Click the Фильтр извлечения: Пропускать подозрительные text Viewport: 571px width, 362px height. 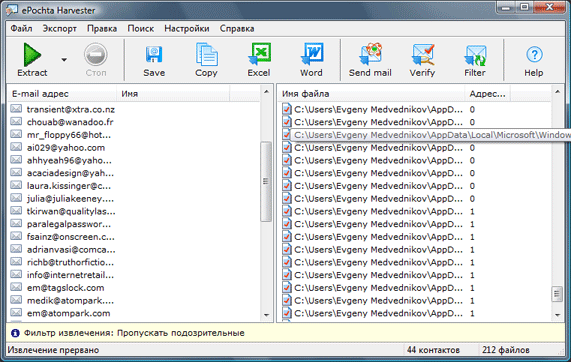(x=134, y=333)
